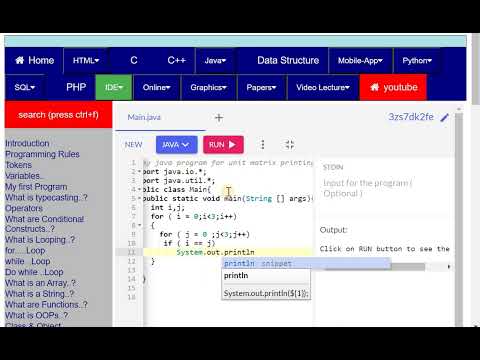Open the Programming Rules link

click(42, 154)
